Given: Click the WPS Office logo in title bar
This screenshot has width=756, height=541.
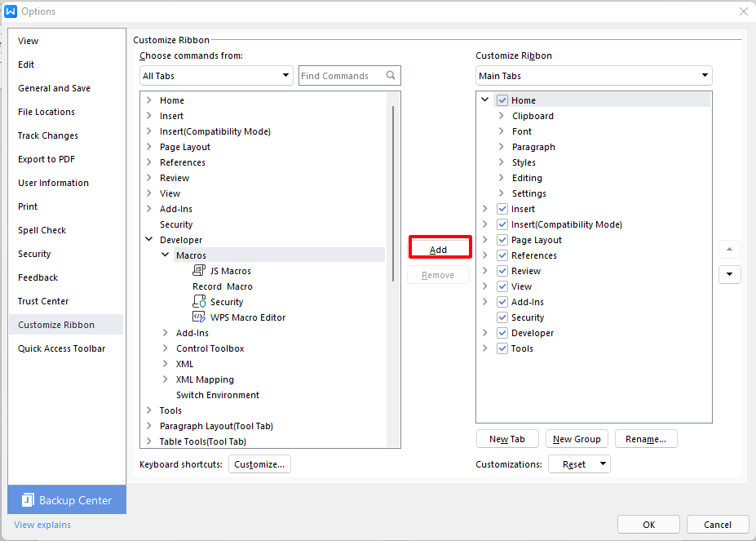Looking at the screenshot, I should pyautogui.click(x=11, y=11).
